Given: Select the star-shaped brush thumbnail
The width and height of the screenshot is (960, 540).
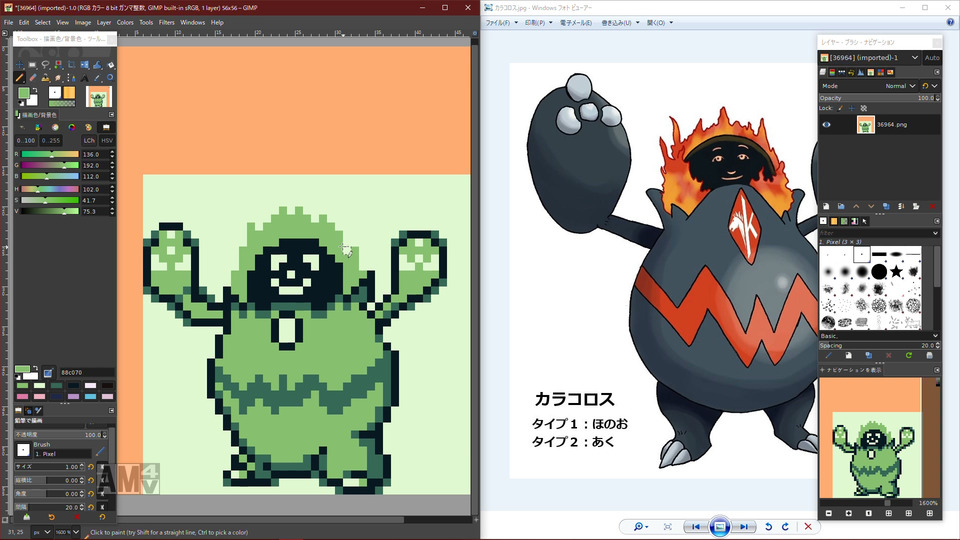Looking at the screenshot, I should [x=896, y=271].
